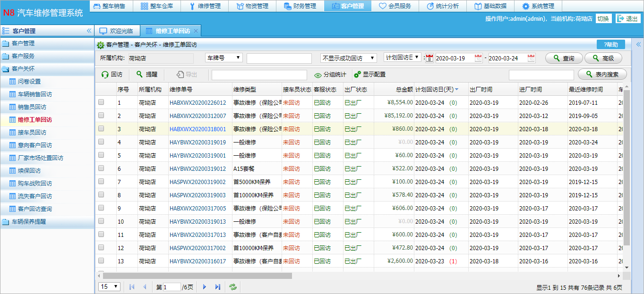Open the 整车仓库 module

pyautogui.click(x=156, y=6)
